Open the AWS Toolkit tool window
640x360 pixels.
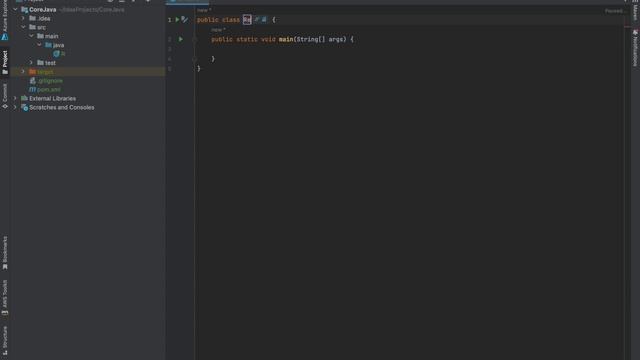[x=4, y=298]
